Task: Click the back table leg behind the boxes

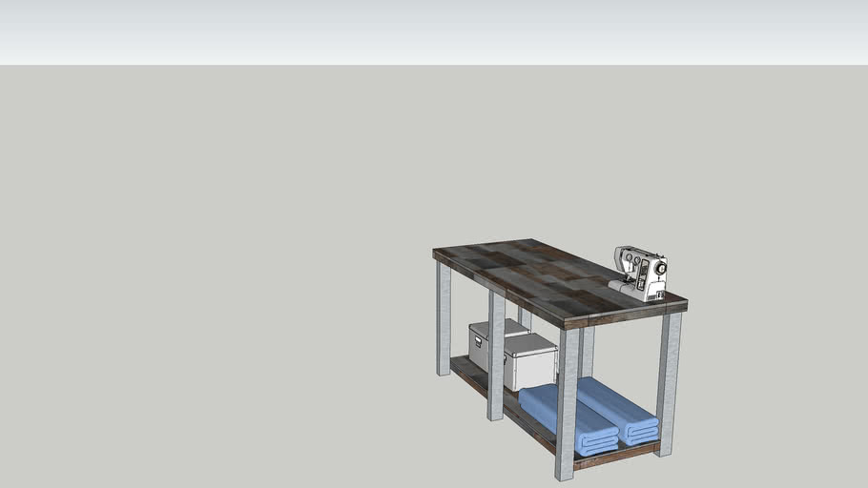Action: click(525, 317)
